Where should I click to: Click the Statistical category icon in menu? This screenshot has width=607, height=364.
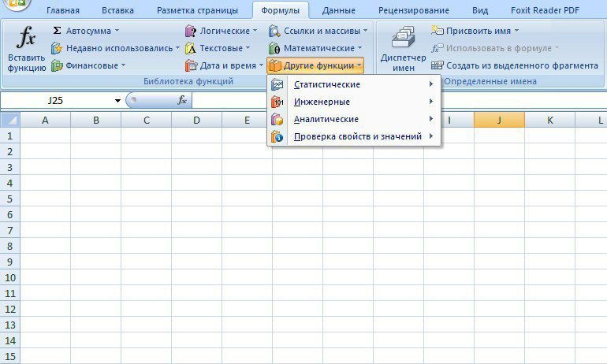277,84
